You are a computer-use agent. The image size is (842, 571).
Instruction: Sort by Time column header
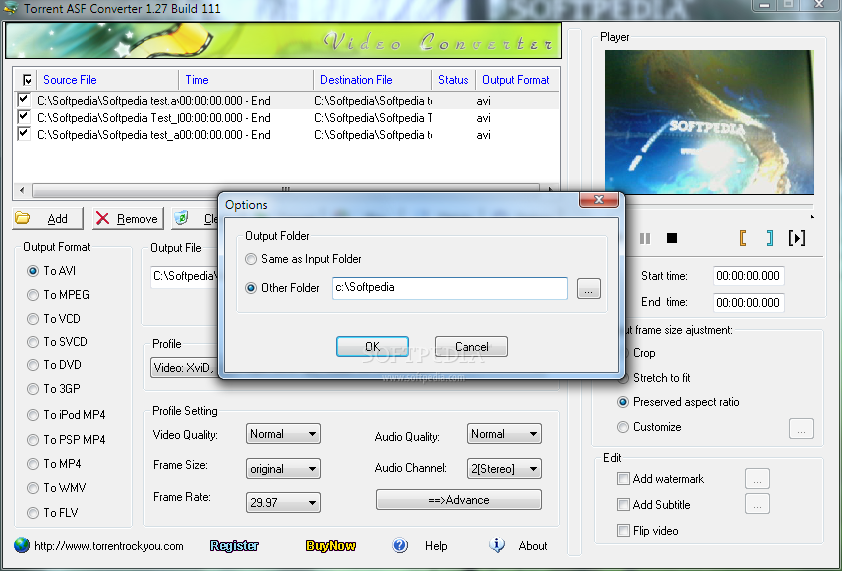click(x=246, y=80)
